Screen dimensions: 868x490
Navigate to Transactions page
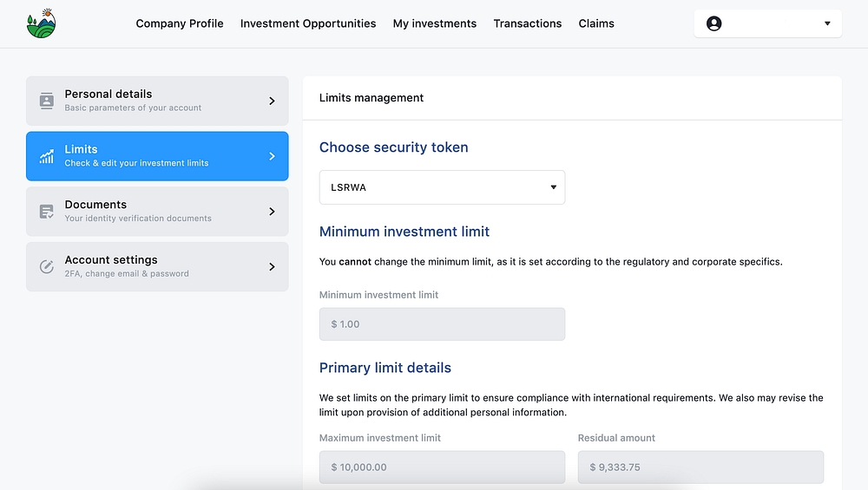coord(527,23)
